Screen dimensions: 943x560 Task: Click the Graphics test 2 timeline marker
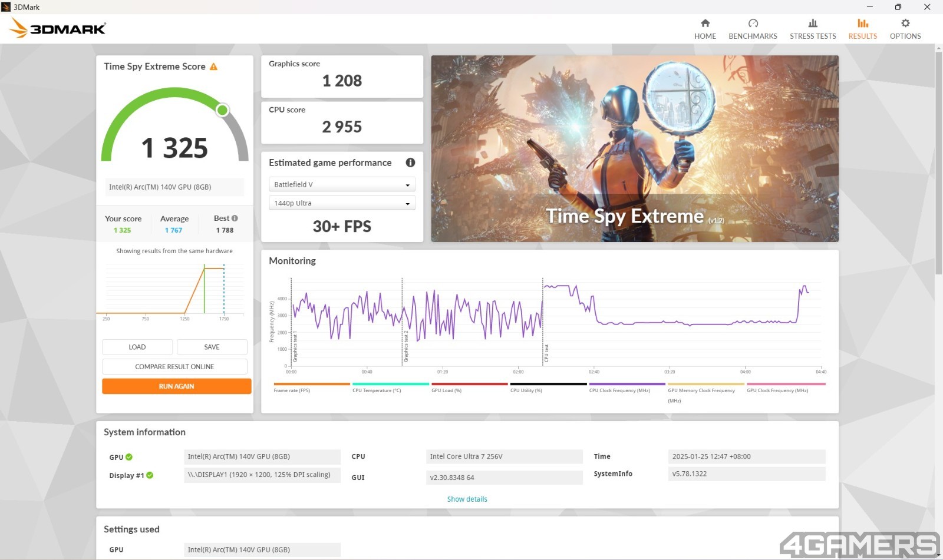pos(405,346)
